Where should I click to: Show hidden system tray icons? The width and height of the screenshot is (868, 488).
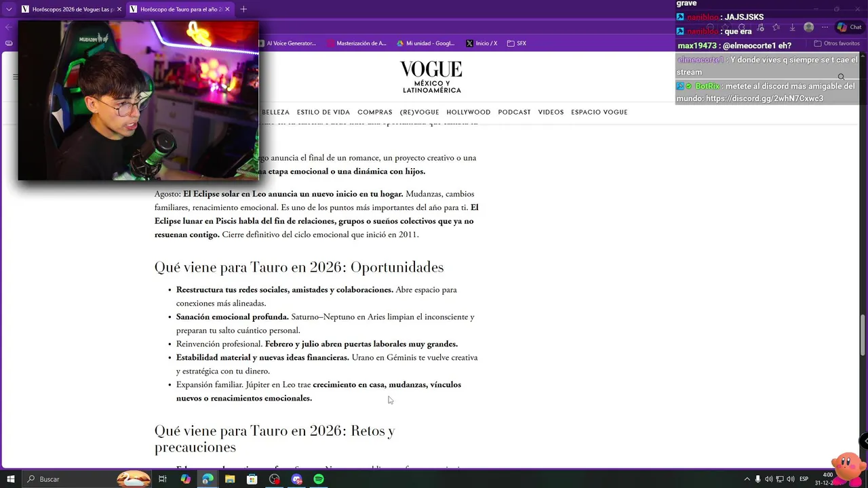pos(747,479)
